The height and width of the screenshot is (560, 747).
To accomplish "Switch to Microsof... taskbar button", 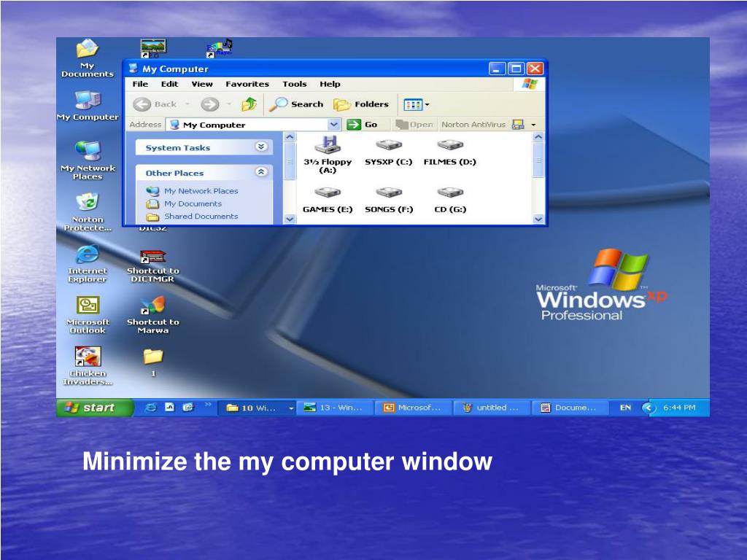I will [414, 408].
